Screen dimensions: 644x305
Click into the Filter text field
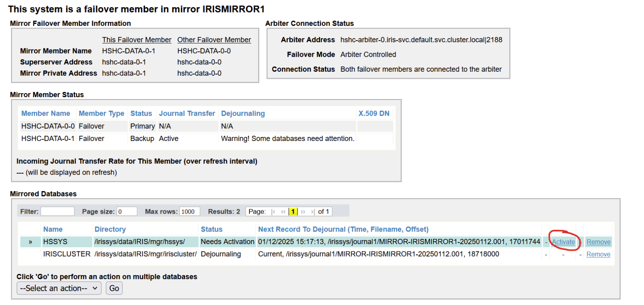pos(57,212)
